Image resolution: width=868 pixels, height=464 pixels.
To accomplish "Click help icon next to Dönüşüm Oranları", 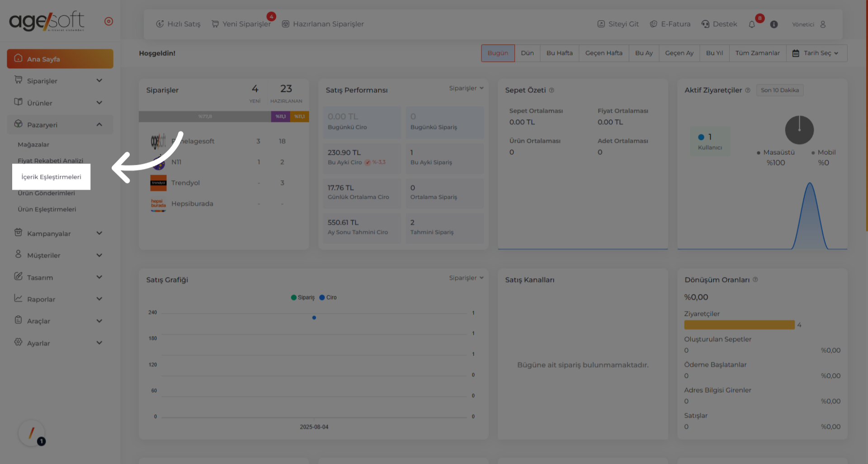I will tap(755, 280).
